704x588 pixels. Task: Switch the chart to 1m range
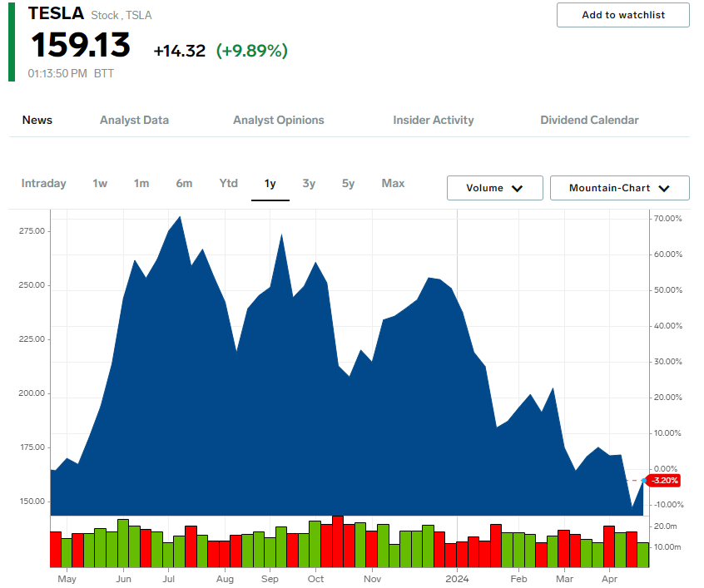(x=141, y=183)
